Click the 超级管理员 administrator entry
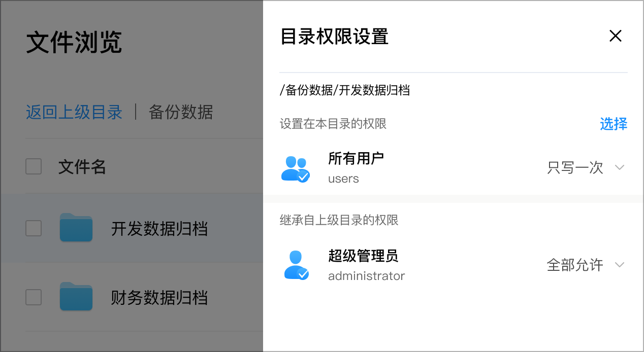644x352 pixels. (x=454, y=265)
